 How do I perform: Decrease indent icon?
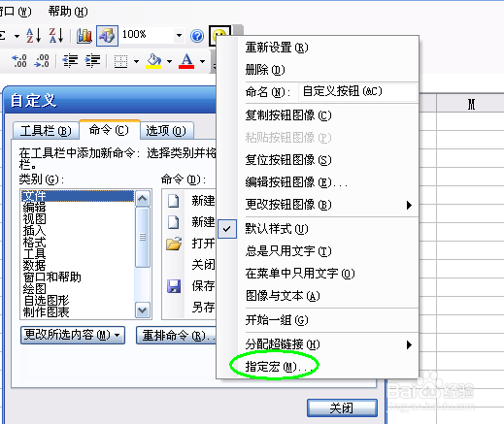(x=70, y=61)
